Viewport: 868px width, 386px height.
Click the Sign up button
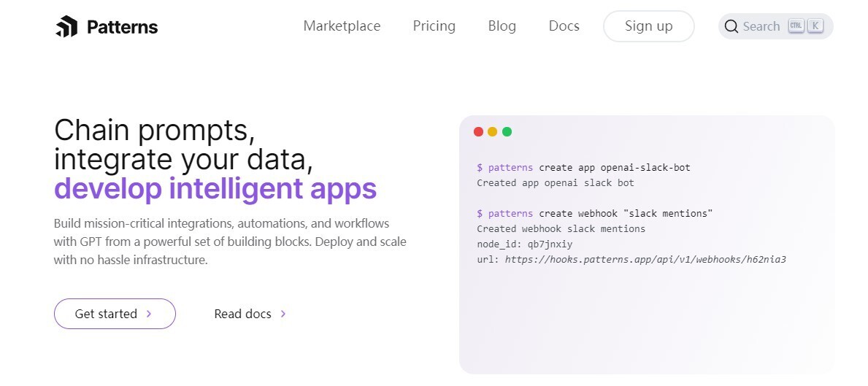pyautogui.click(x=648, y=26)
